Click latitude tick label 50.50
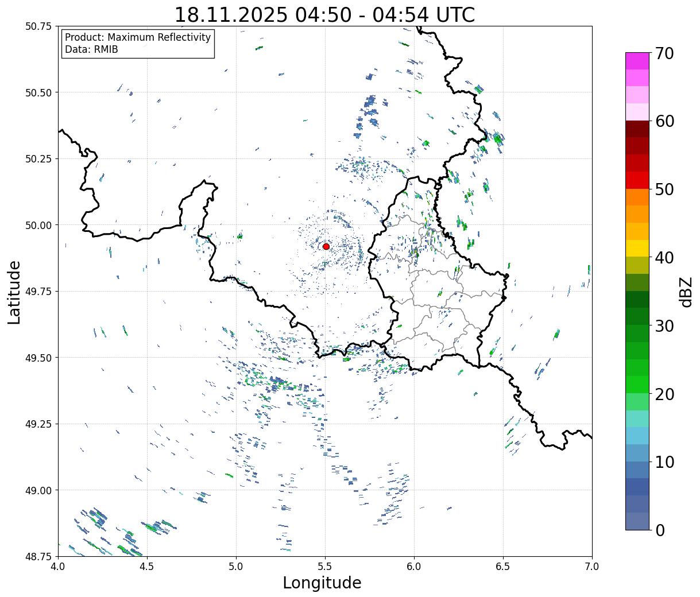Image resolution: width=700 pixels, height=597 pixels. point(38,92)
